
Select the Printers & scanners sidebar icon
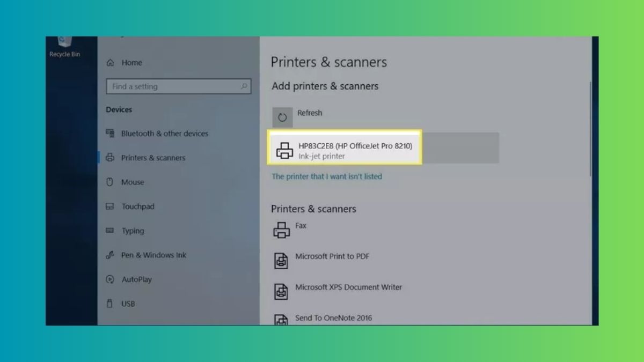click(x=110, y=158)
